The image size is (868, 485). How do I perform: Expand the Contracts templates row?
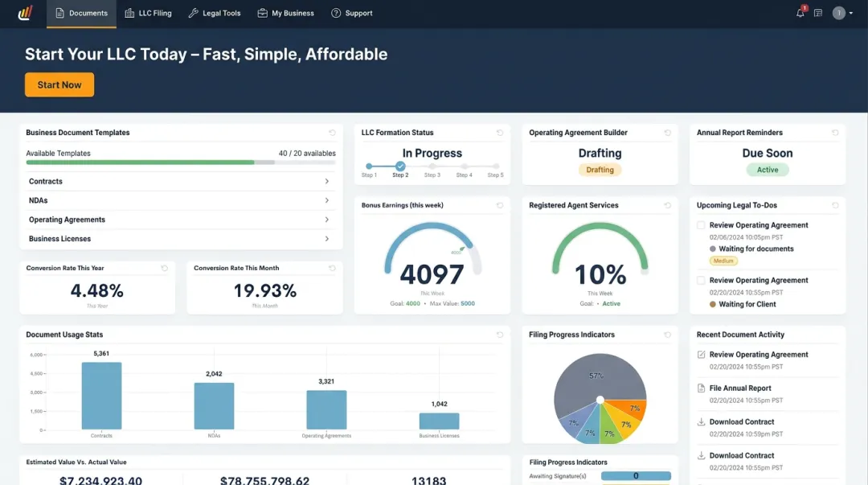click(x=181, y=181)
